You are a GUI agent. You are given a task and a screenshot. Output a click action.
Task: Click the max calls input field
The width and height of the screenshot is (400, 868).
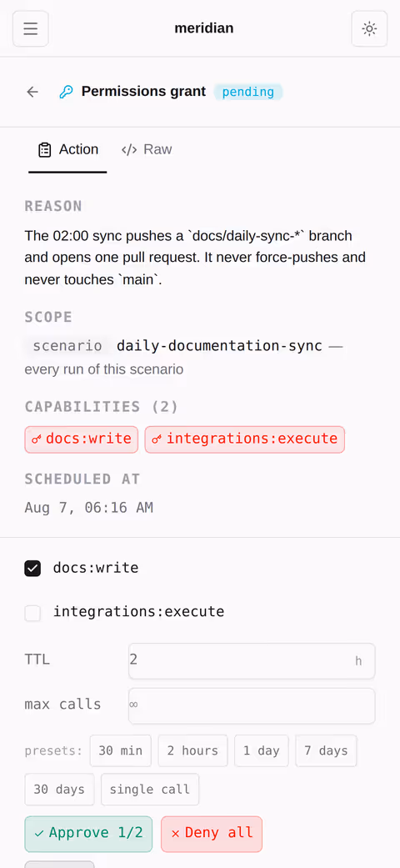point(252,705)
